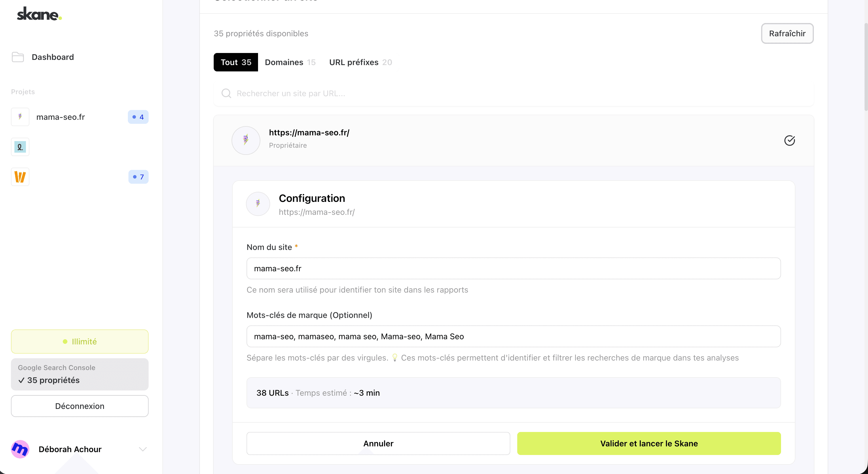Select the orange W project icon

20,177
